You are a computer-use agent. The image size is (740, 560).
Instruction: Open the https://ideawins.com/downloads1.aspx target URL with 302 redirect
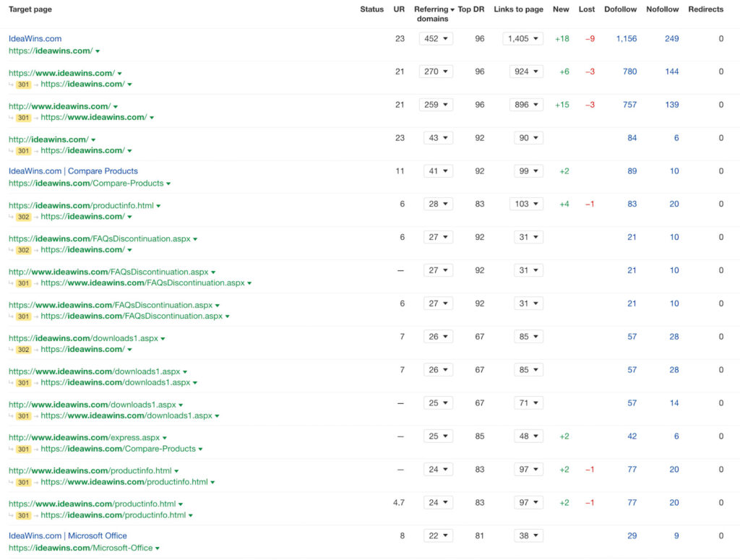[x=83, y=338]
